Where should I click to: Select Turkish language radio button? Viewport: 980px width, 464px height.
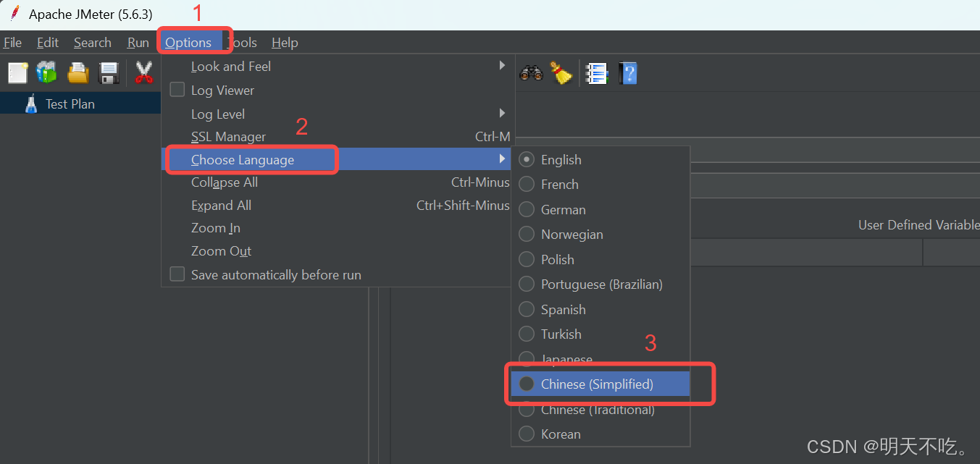point(527,334)
